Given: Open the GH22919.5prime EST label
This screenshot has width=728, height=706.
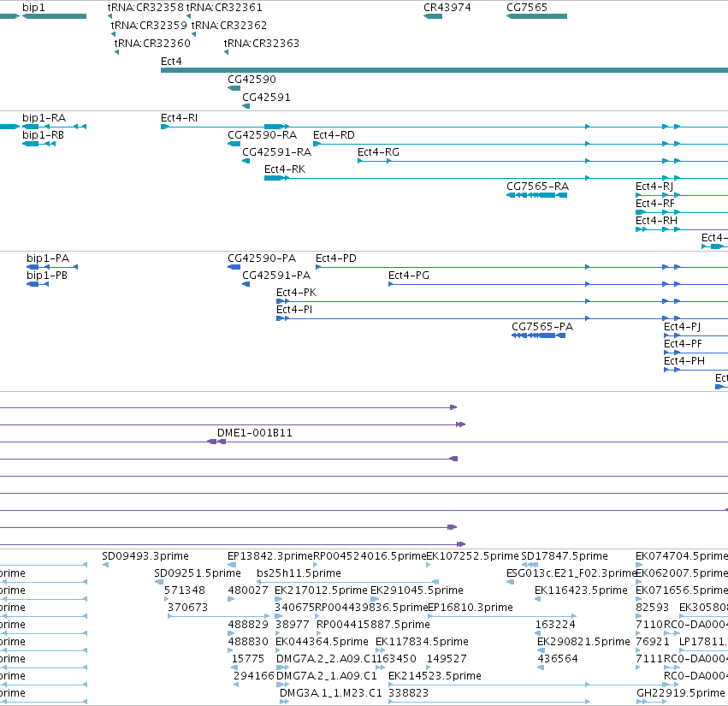Looking at the screenshot, I should [681, 693].
